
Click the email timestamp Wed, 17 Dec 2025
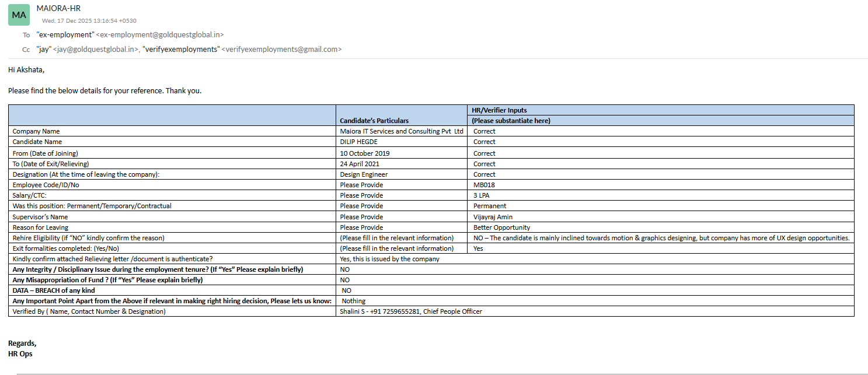89,21
